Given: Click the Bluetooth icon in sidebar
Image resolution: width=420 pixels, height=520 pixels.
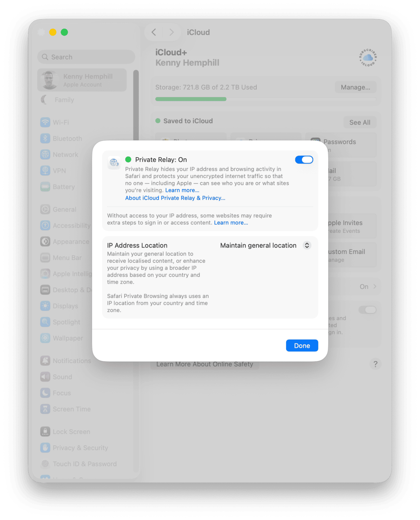Looking at the screenshot, I should [x=45, y=139].
